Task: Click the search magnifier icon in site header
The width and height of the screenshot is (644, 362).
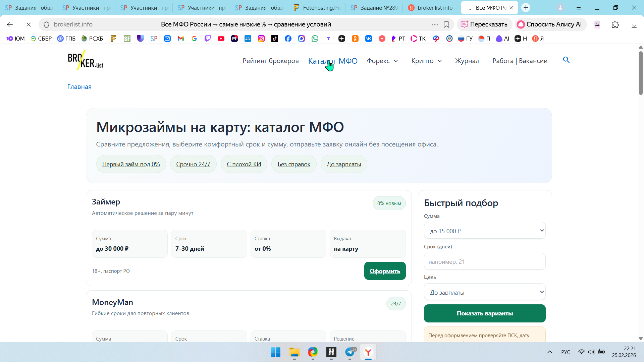Action: coord(566,60)
